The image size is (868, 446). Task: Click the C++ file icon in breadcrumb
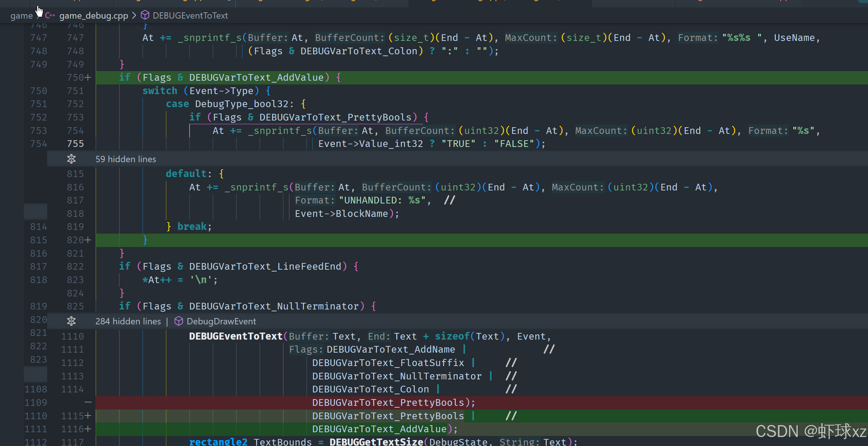point(50,16)
